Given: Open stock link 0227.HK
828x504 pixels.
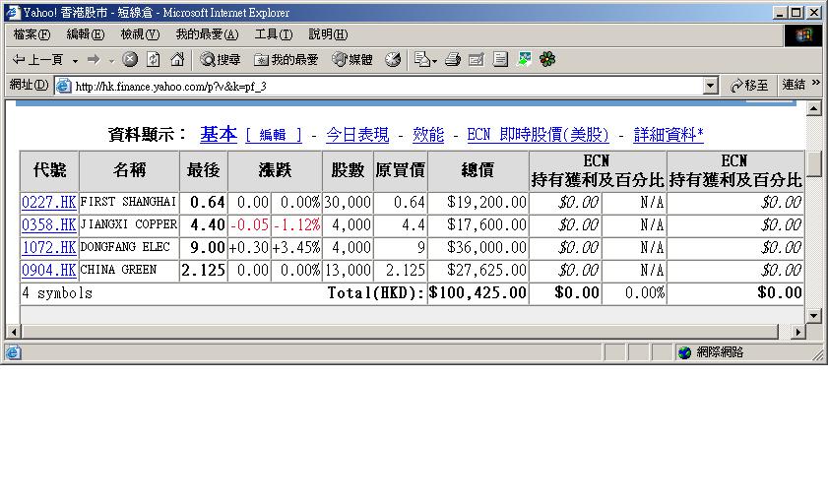Looking at the screenshot, I should click(49, 202).
